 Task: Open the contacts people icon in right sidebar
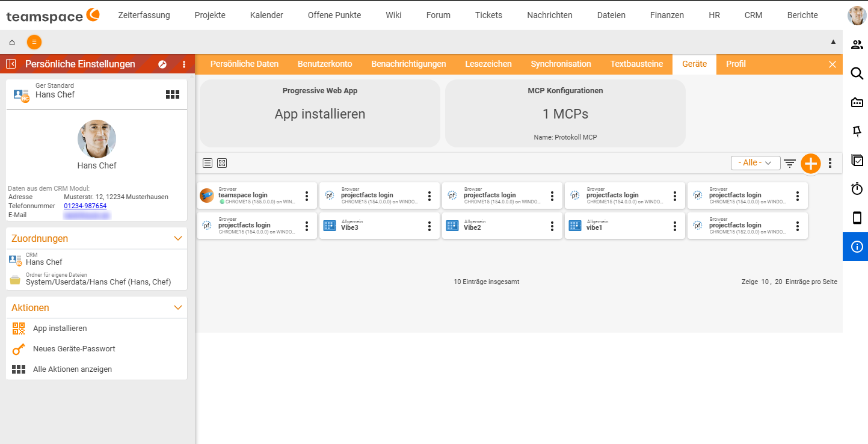point(857,45)
